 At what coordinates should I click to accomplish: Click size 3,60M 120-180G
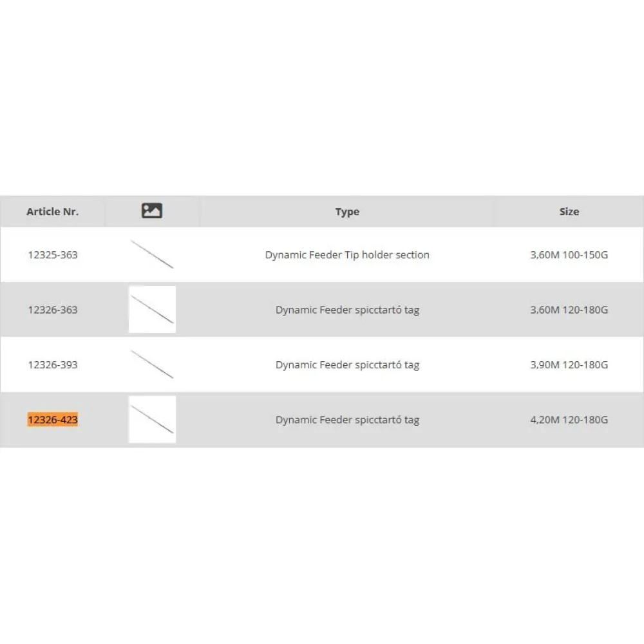569,310
